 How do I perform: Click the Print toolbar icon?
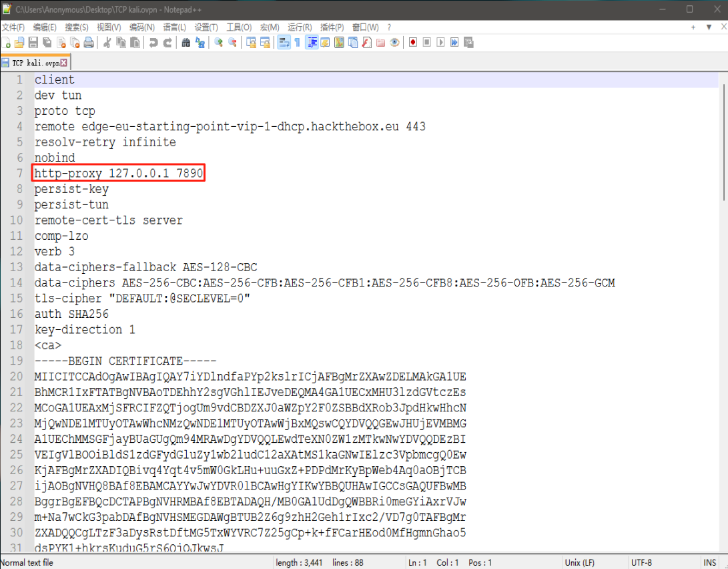[88, 43]
